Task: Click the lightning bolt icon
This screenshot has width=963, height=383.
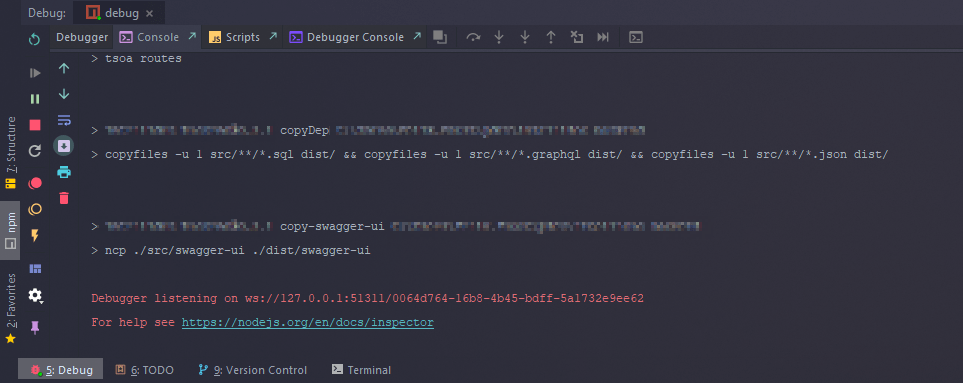Action: [x=35, y=236]
